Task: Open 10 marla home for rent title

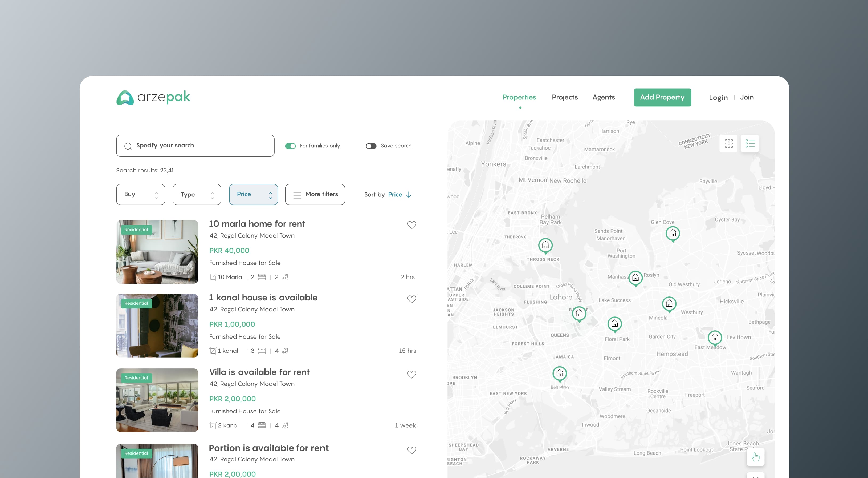Action: click(257, 224)
